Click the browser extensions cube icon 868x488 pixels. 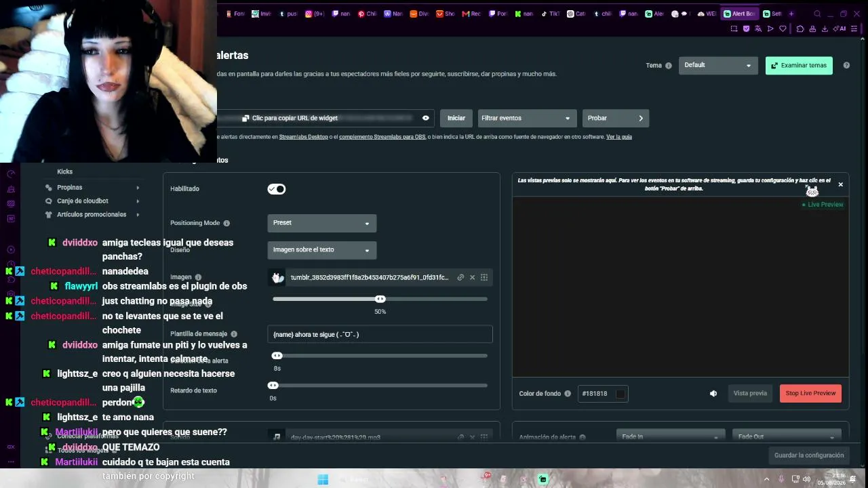pos(800,28)
